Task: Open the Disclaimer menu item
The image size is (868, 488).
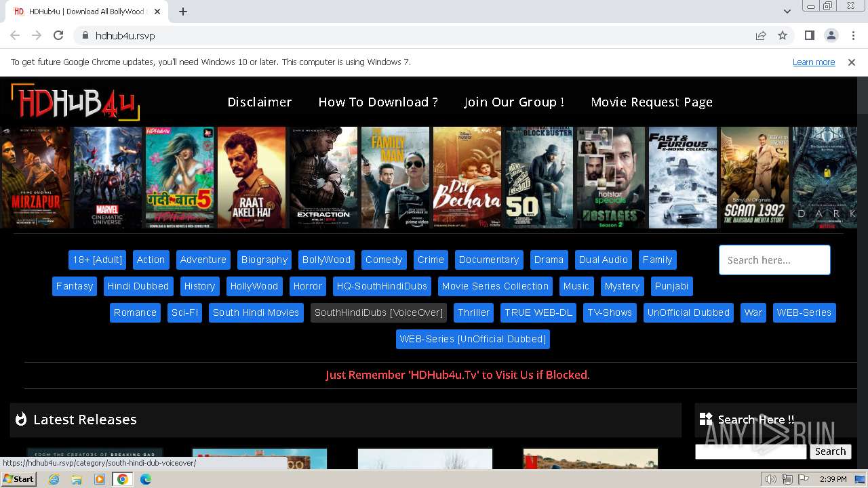Action: click(x=260, y=102)
